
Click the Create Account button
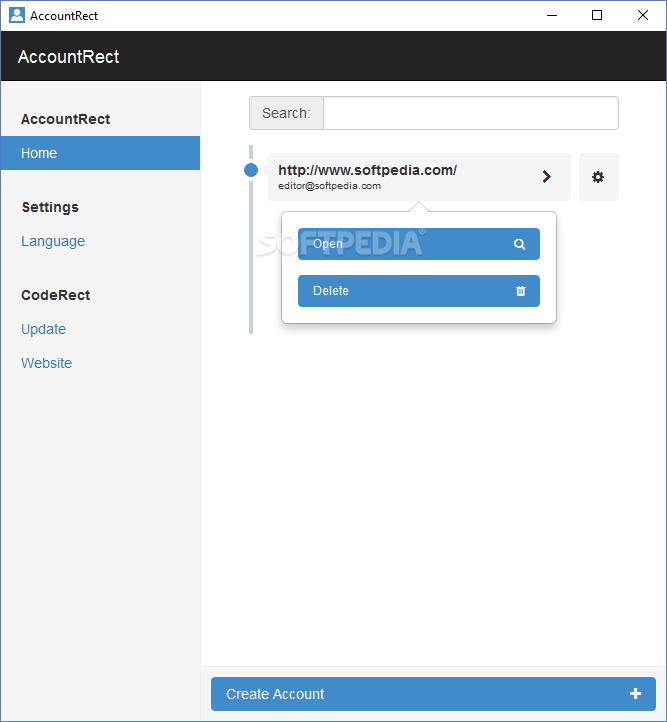pos(433,694)
